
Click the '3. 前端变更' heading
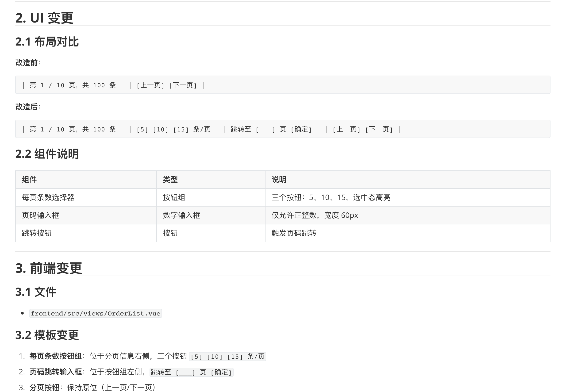coord(49,268)
